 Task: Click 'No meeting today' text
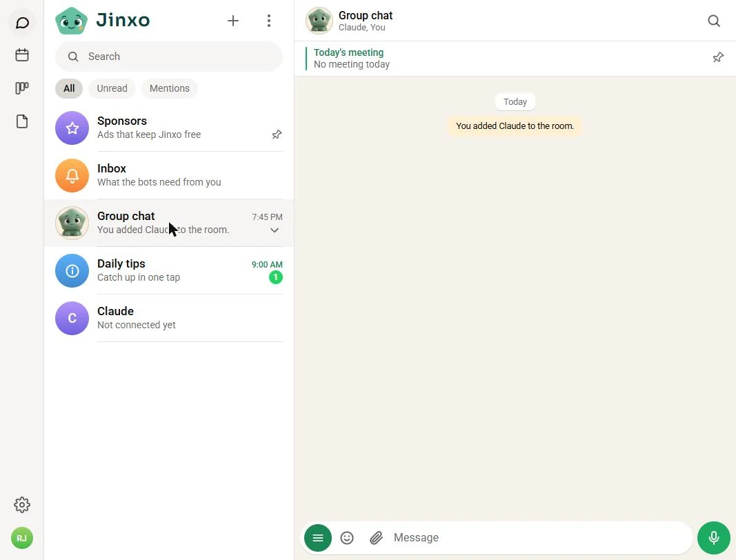pos(352,64)
